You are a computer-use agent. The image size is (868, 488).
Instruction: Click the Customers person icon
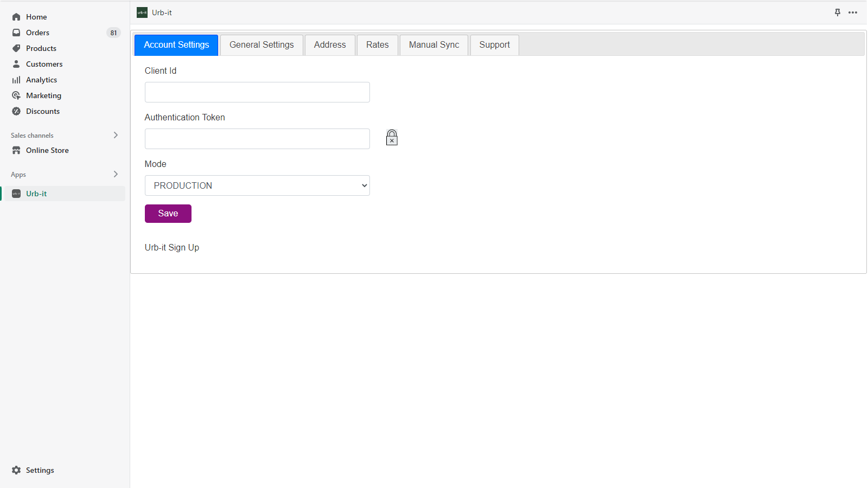(x=16, y=64)
